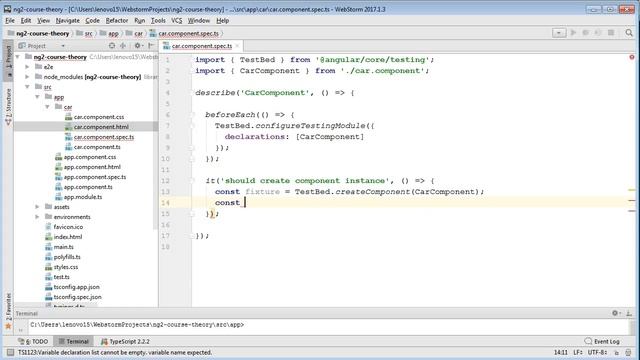Viewport: 640px width, 360px height.
Task: Click Collapse All icon in Project panel
Action: 123,46
